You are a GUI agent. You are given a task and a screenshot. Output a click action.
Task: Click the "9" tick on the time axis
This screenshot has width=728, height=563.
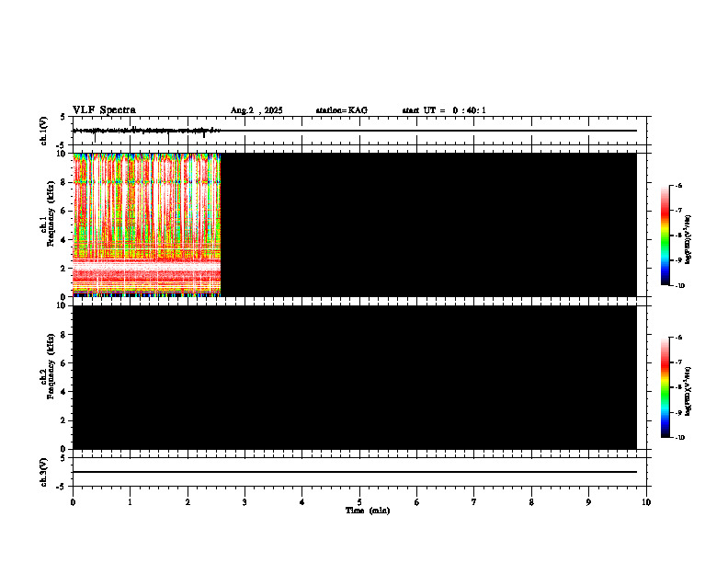(588, 502)
